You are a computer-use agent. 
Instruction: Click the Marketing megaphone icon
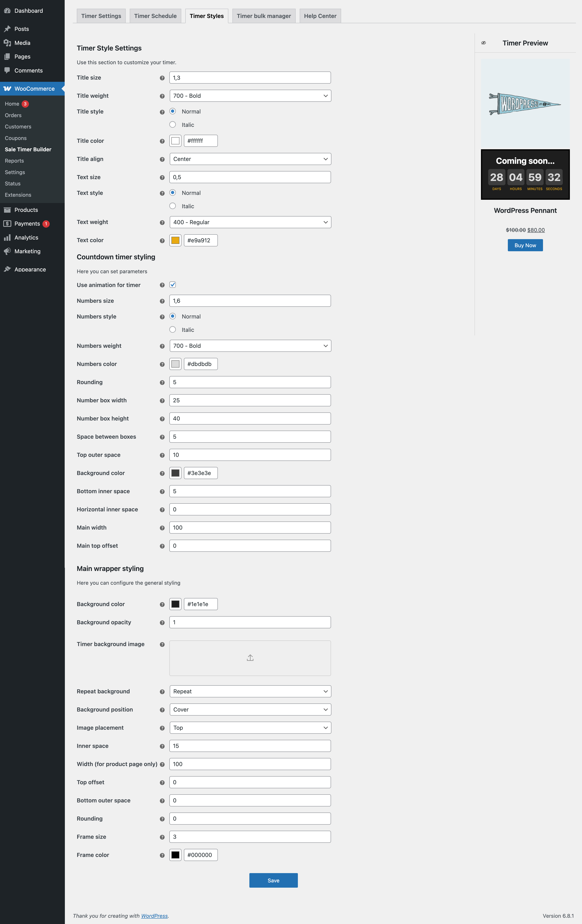(7, 251)
